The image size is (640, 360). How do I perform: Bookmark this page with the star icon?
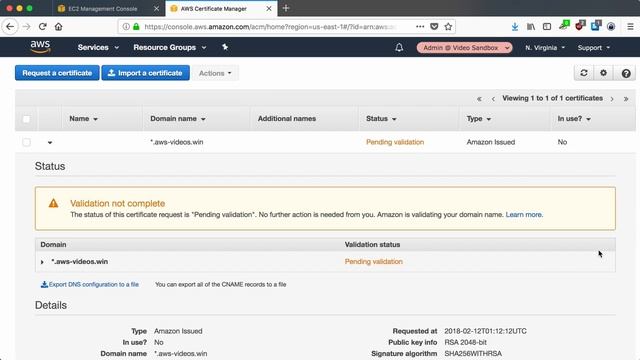click(448, 27)
